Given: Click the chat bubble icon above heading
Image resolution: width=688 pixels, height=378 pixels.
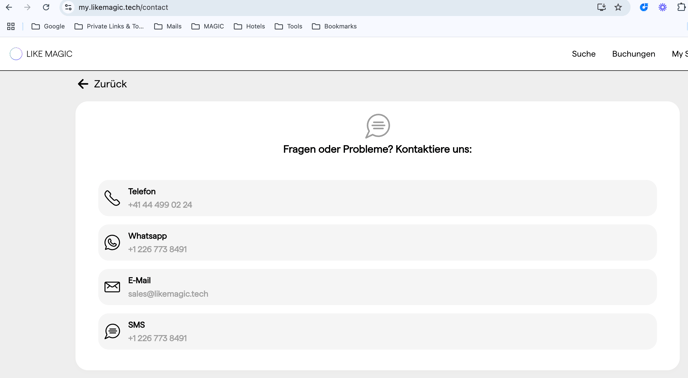Looking at the screenshot, I should (377, 126).
